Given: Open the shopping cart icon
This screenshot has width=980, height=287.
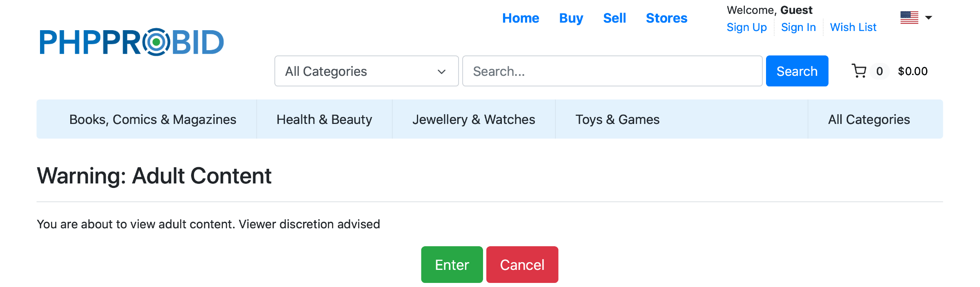Looking at the screenshot, I should 859,71.
